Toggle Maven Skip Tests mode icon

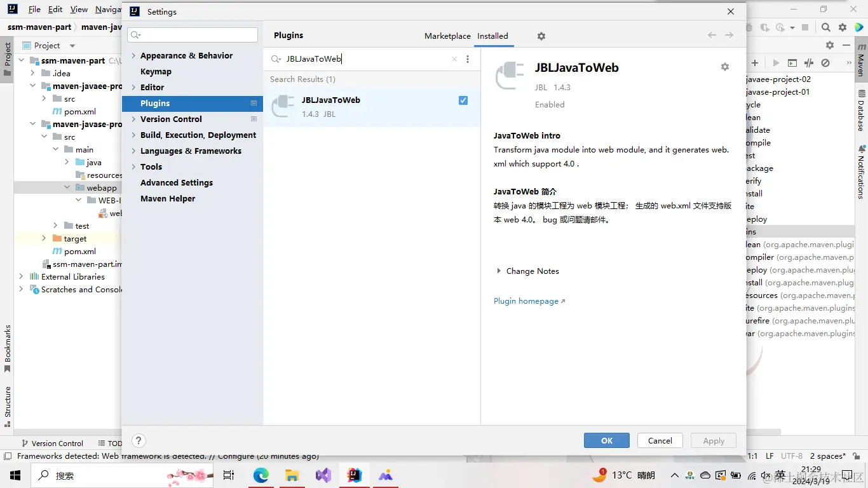825,63
